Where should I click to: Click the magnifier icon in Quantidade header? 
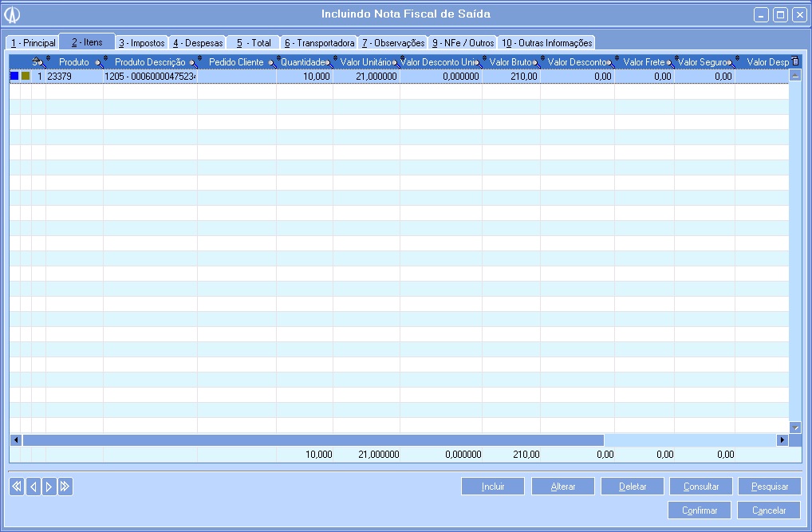tap(329, 63)
